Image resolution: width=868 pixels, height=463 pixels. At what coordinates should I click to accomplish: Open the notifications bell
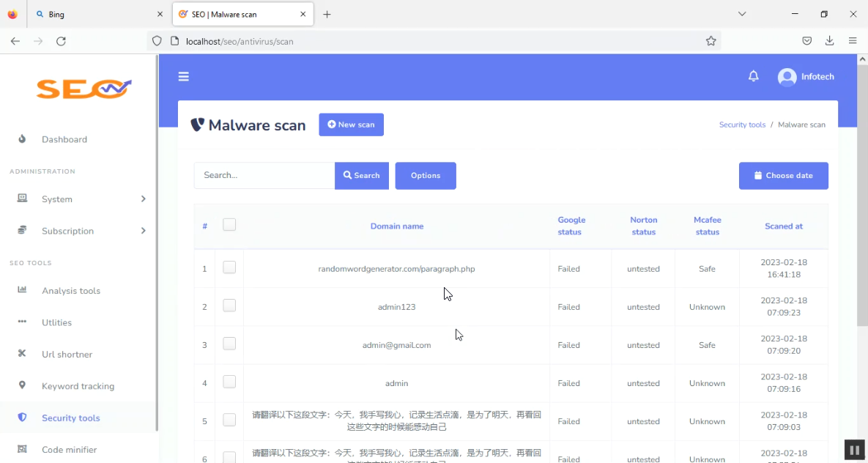753,76
